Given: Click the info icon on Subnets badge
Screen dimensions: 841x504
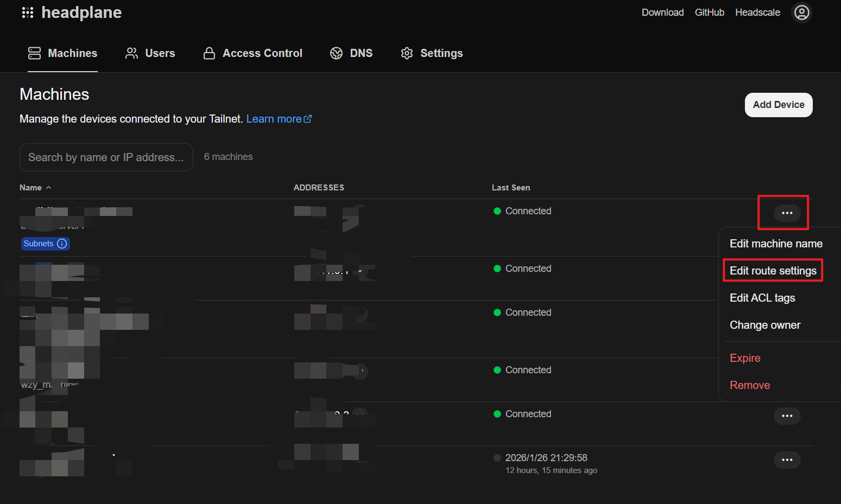Looking at the screenshot, I should tap(62, 244).
